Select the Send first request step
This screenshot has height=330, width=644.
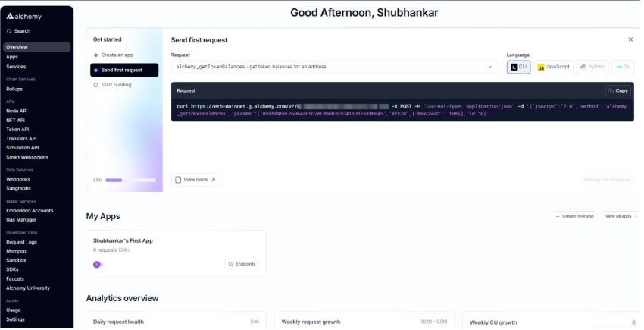[124, 70]
